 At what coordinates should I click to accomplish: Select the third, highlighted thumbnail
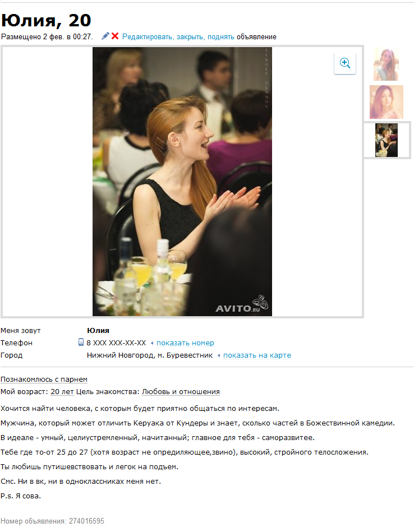(x=387, y=140)
